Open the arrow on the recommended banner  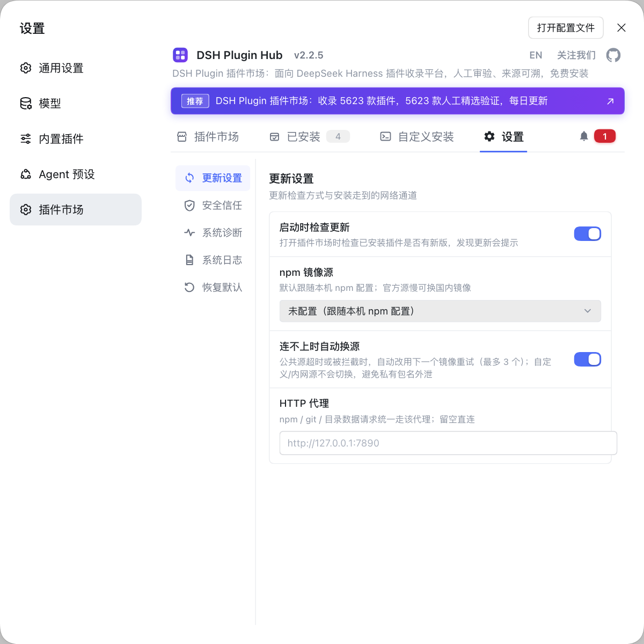pyautogui.click(x=610, y=101)
